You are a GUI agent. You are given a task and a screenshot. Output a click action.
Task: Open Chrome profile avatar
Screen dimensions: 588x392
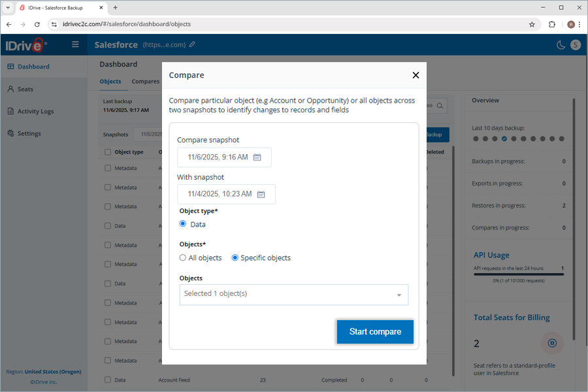(571, 24)
